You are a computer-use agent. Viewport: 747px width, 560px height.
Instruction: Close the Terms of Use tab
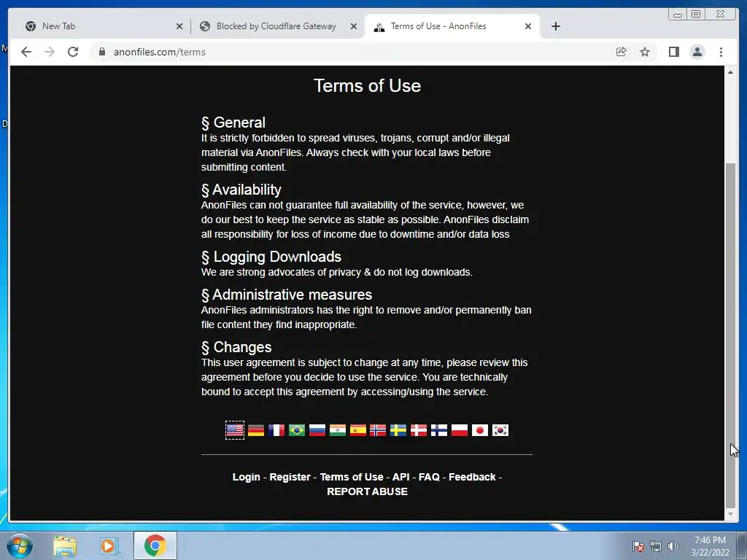click(528, 26)
